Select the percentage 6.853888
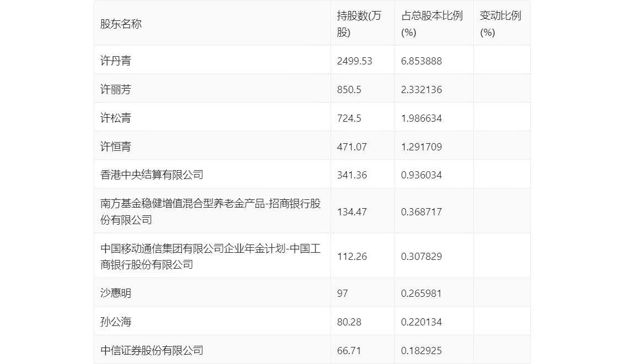 pyautogui.click(x=421, y=61)
